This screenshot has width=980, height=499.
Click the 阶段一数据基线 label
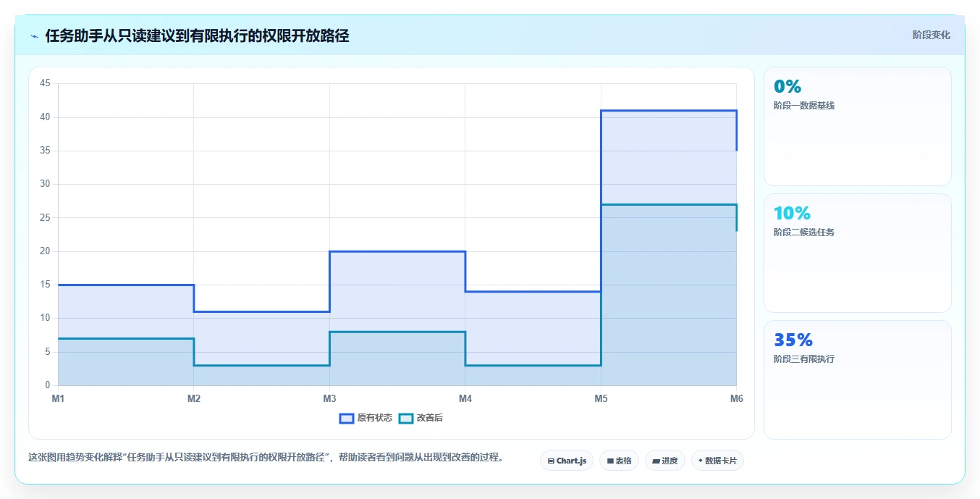(804, 106)
